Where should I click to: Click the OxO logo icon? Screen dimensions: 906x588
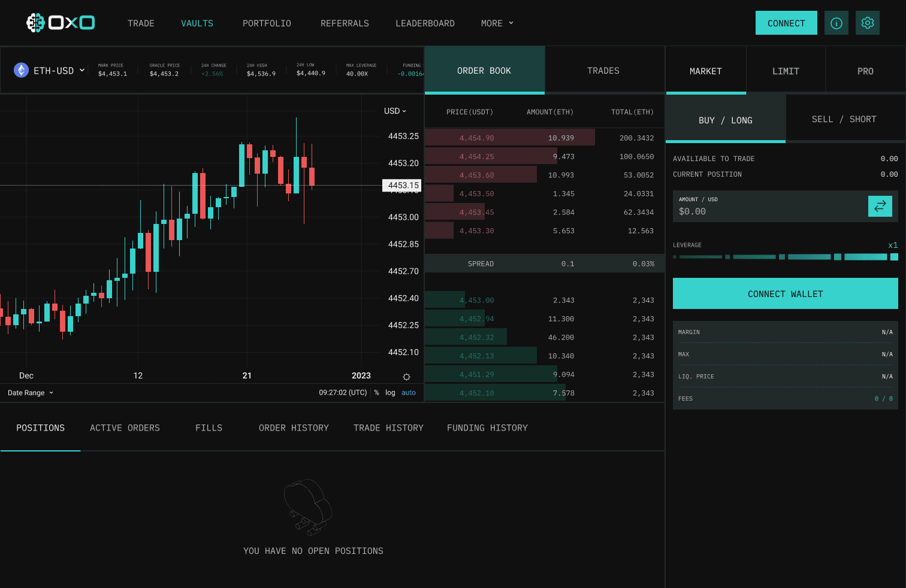coord(36,23)
